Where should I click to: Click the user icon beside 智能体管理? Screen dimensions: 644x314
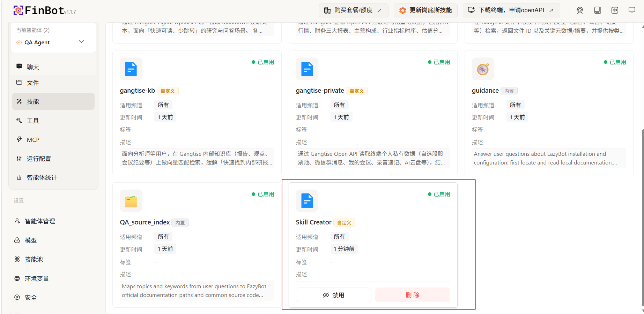(x=17, y=221)
